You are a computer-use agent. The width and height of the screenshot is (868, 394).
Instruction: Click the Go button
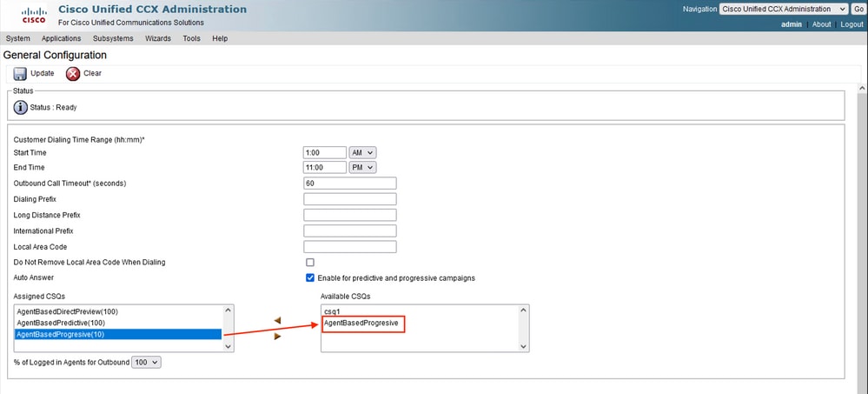click(858, 10)
